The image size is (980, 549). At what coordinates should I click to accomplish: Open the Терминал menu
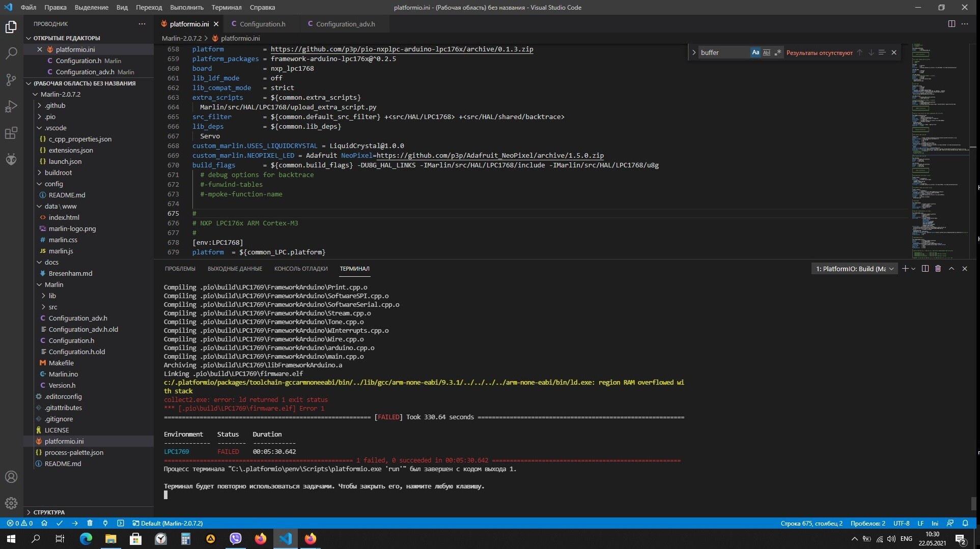227,7
